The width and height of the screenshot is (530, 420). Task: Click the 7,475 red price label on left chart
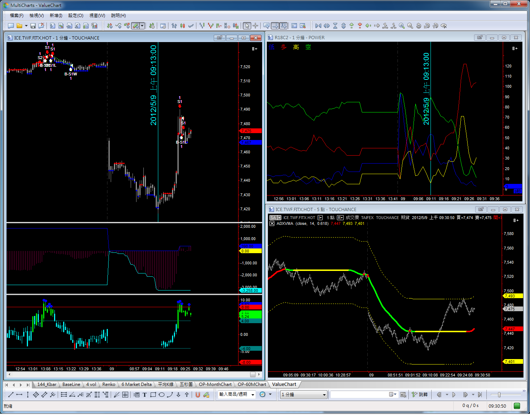250,131
